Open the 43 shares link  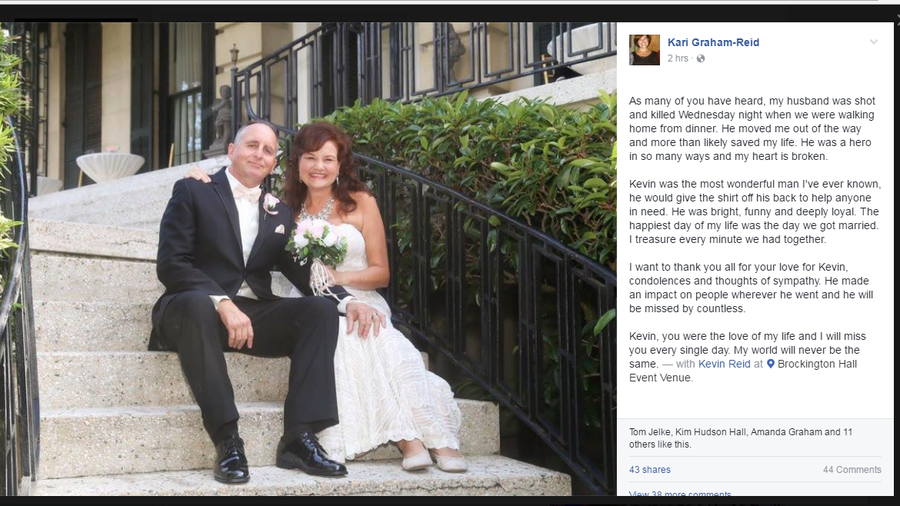(x=650, y=469)
